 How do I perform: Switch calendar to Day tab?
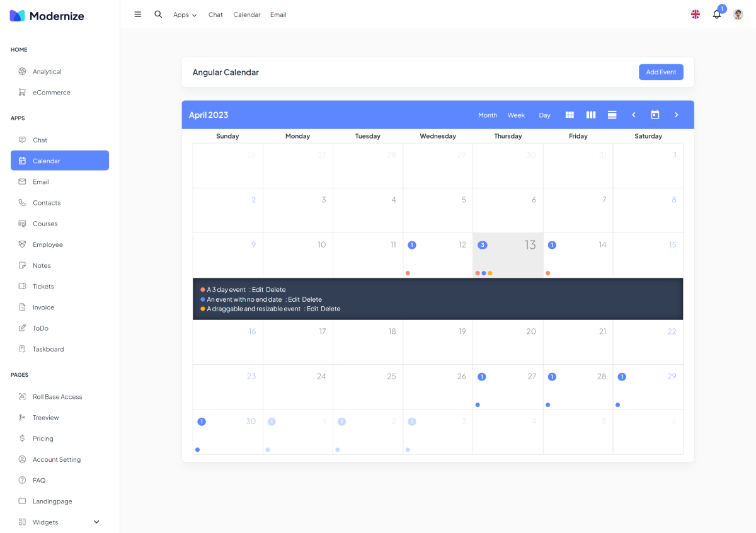[x=544, y=115]
